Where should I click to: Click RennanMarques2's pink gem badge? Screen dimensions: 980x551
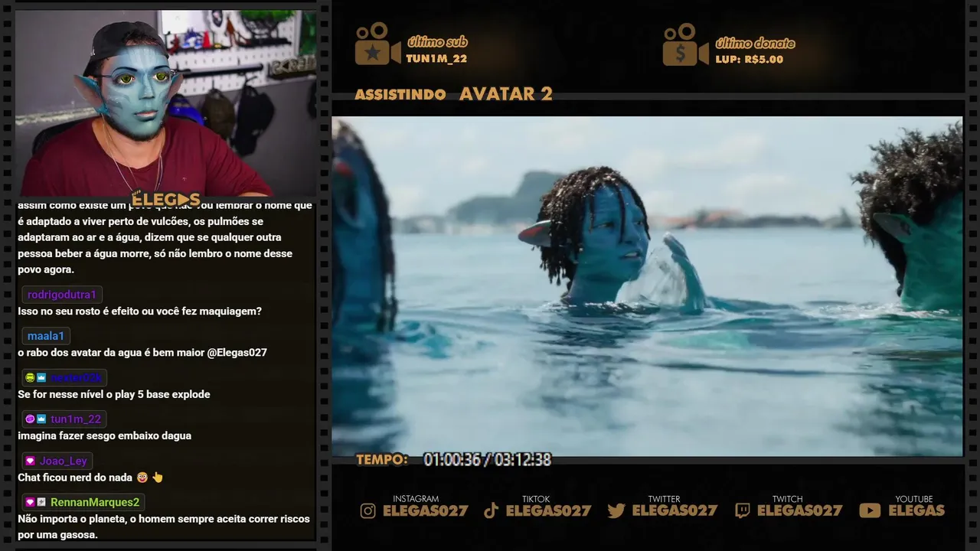pyautogui.click(x=30, y=502)
